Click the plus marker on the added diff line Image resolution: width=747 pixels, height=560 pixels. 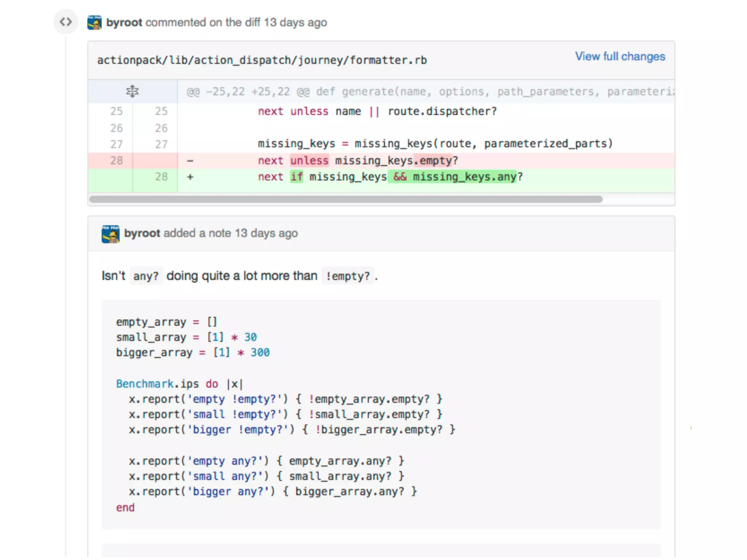(190, 177)
